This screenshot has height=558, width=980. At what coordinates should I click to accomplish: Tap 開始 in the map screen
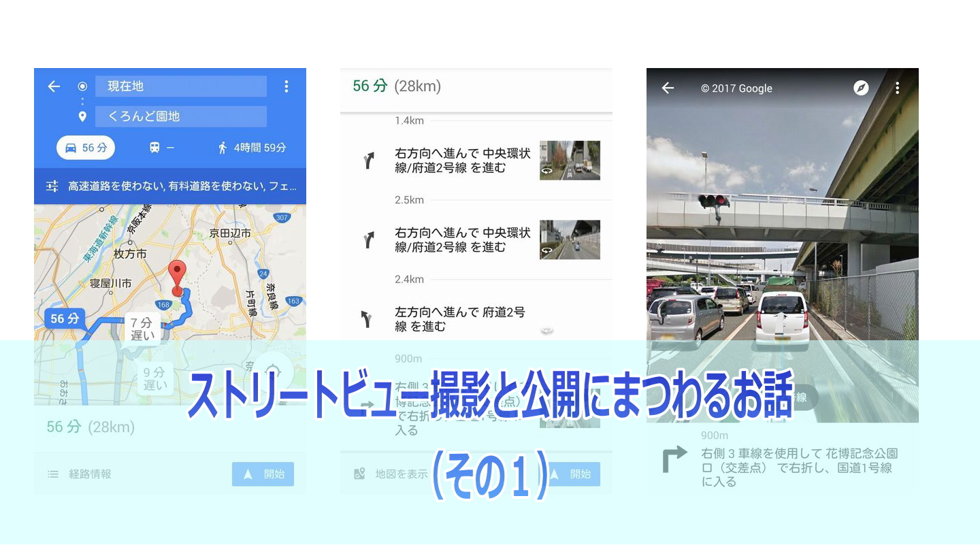point(263,474)
